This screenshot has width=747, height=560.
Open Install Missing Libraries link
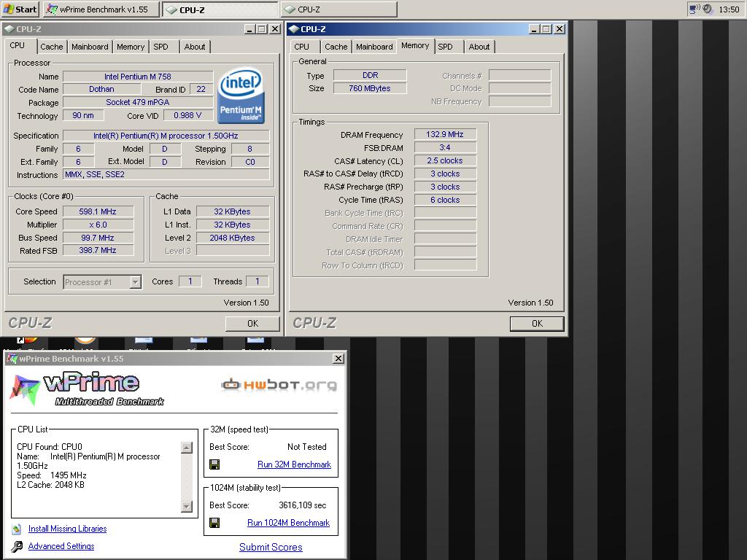pos(67,529)
